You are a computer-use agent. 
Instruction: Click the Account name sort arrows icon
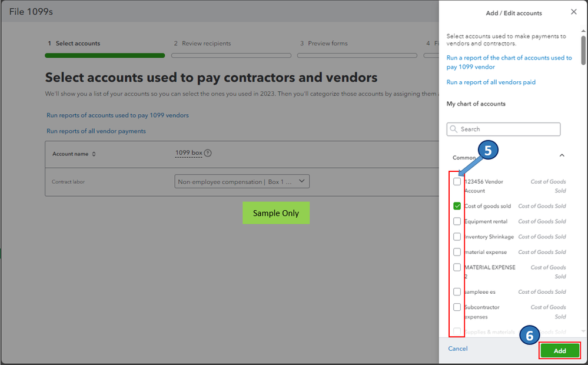pyautogui.click(x=94, y=154)
